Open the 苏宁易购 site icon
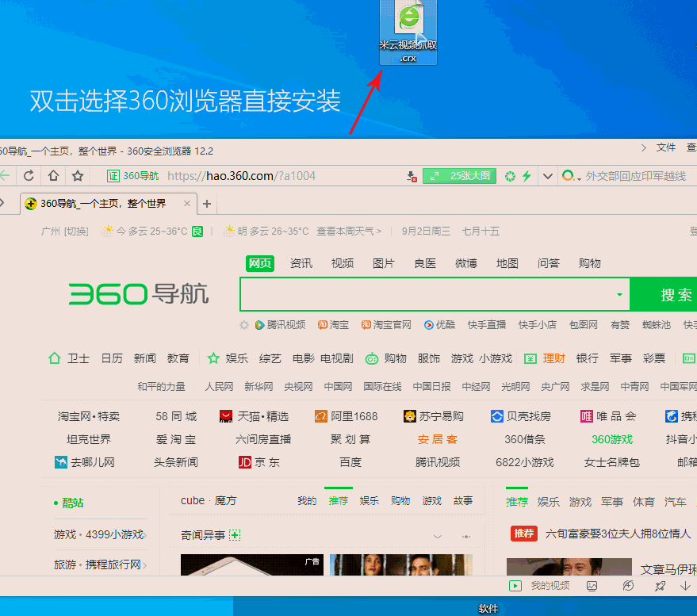Screen dimensions: 697x616 (409, 416)
